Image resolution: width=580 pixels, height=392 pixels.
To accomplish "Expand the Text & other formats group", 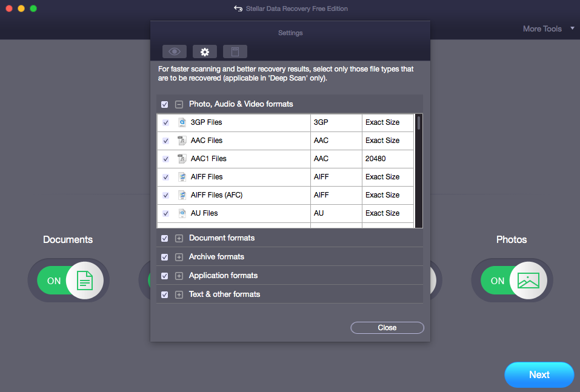I will [x=179, y=294].
